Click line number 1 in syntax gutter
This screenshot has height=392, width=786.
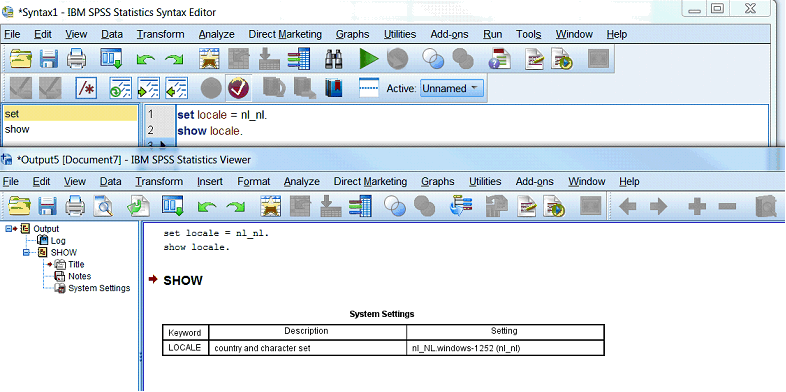(151, 114)
